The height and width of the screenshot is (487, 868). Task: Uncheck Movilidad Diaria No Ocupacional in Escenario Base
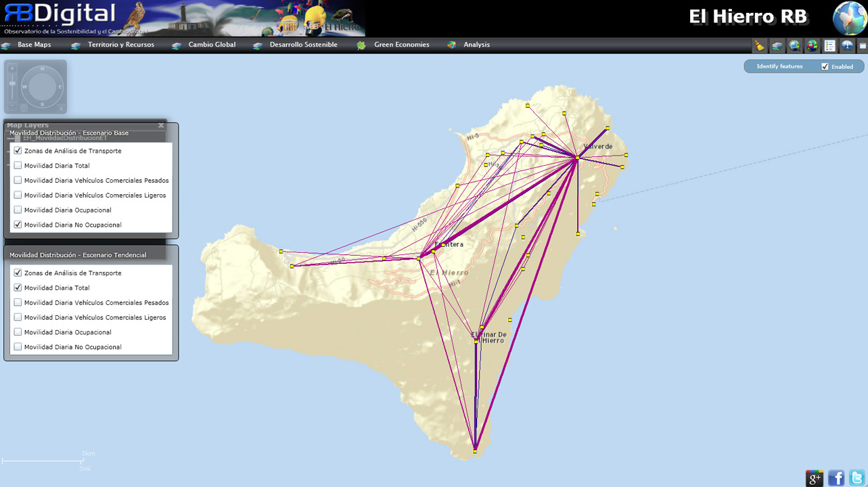point(18,225)
